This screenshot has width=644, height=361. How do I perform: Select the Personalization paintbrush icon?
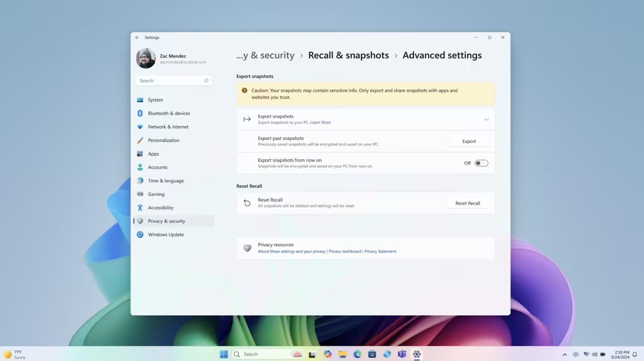140,140
